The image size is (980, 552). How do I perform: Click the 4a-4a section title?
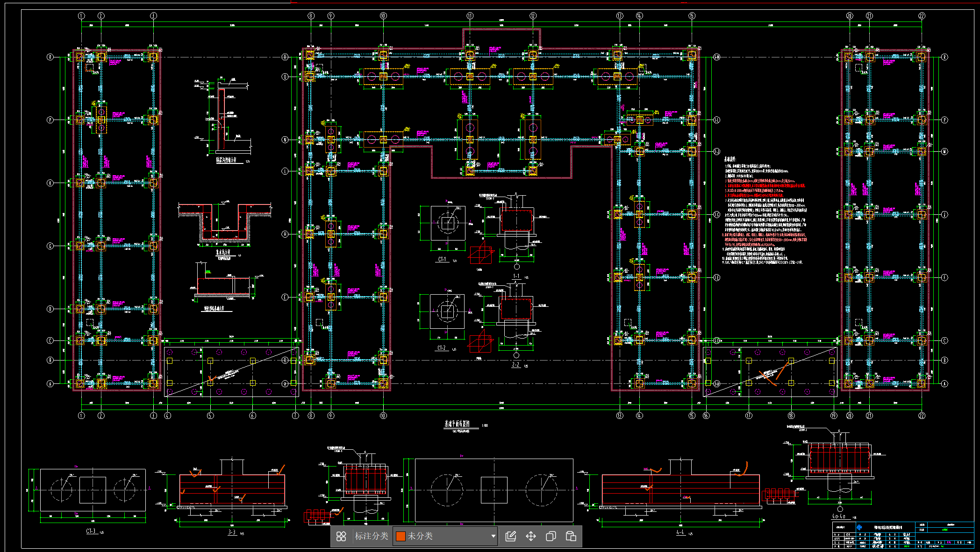838,517
